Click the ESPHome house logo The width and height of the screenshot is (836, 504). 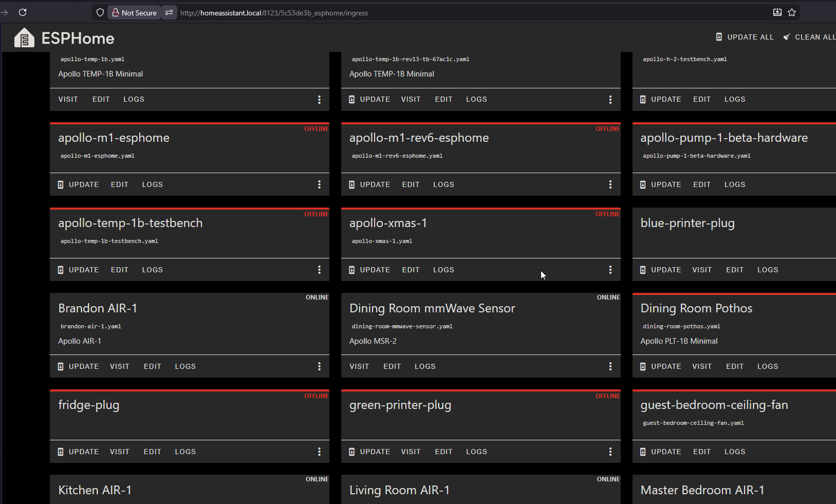(24, 38)
